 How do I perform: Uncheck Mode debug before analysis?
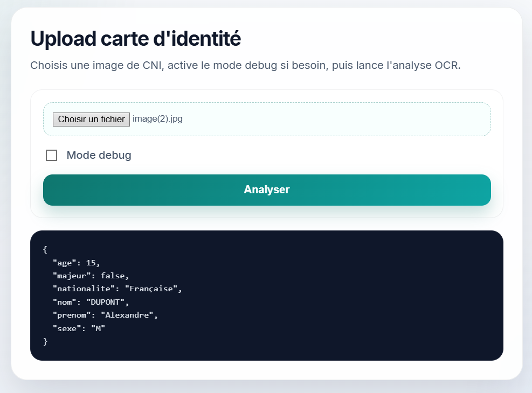(x=52, y=156)
